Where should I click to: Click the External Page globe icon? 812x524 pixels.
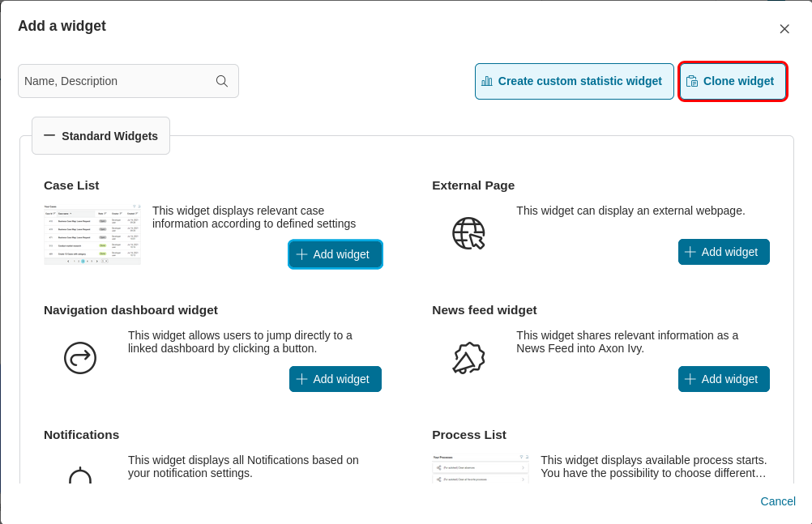click(x=469, y=232)
